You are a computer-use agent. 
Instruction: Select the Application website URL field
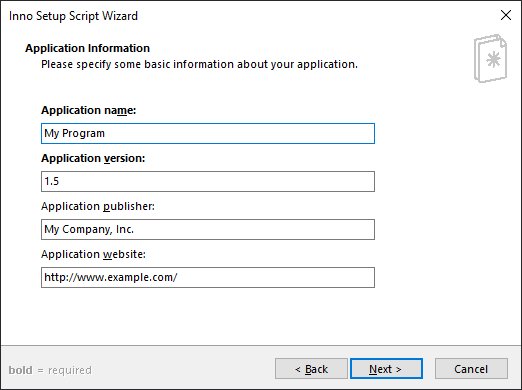[x=208, y=277]
